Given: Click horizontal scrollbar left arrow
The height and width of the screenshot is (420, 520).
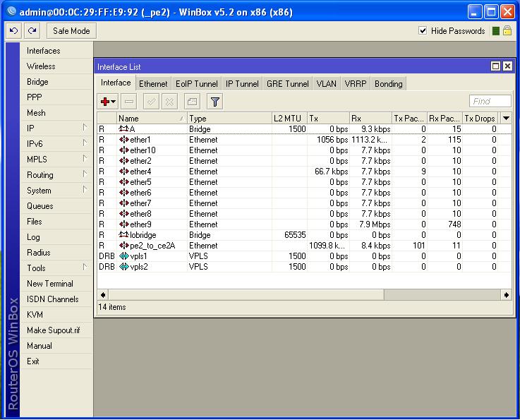Looking at the screenshot, I should (103, 295).
